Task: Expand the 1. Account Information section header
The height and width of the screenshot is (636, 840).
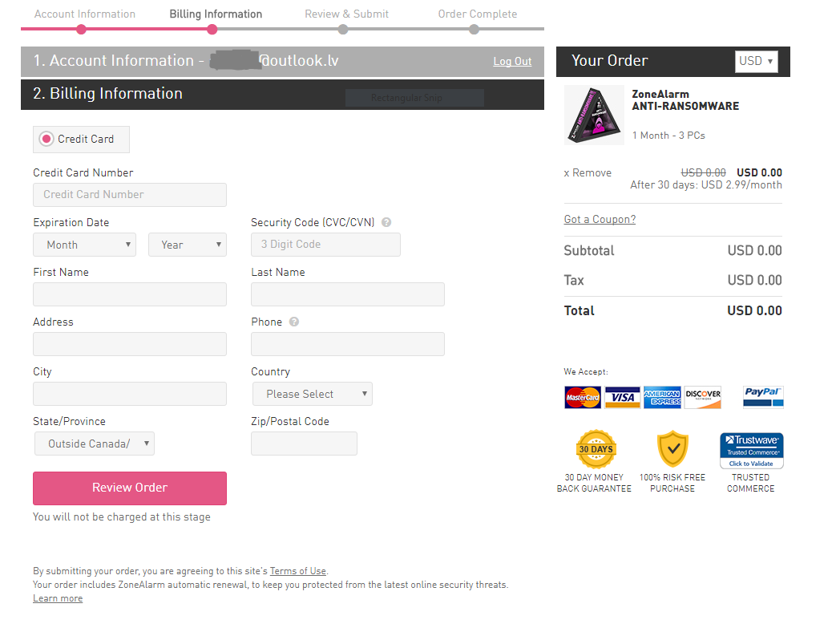Action: pos(282,62)
